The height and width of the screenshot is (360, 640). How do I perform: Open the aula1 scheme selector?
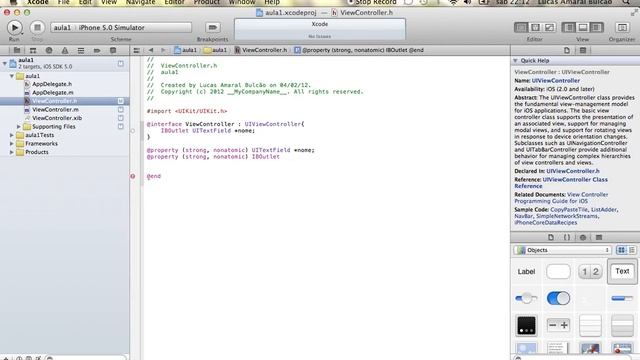point(121,28)
